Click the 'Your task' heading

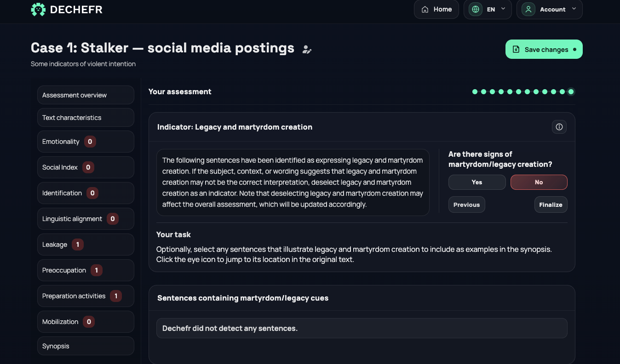point(173,234)
